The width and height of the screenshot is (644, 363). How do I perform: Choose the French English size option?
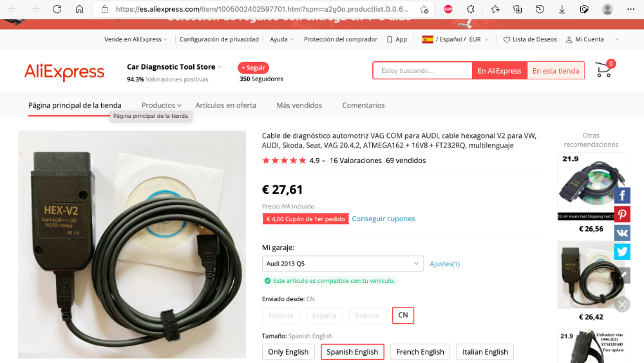point(420,352)
